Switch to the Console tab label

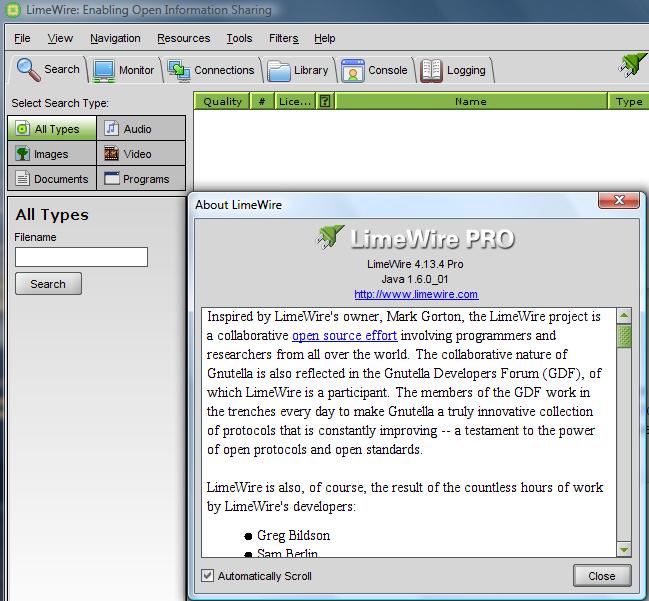click(387, 70)
